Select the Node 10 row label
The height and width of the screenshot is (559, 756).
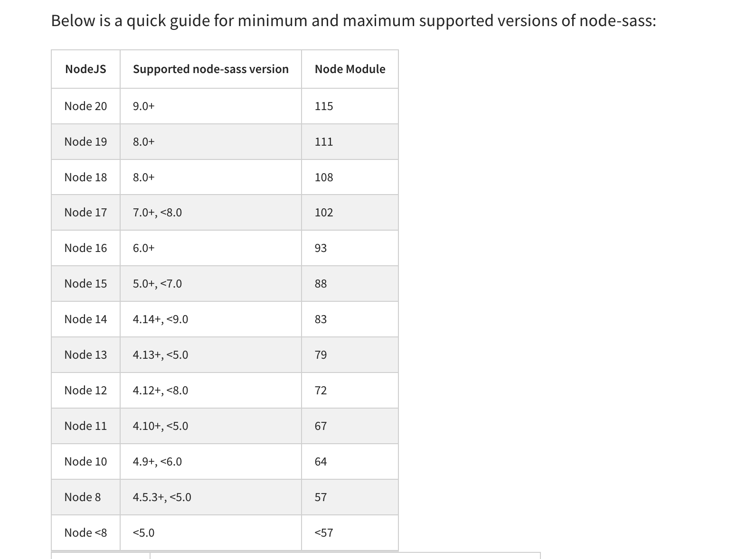85,462
